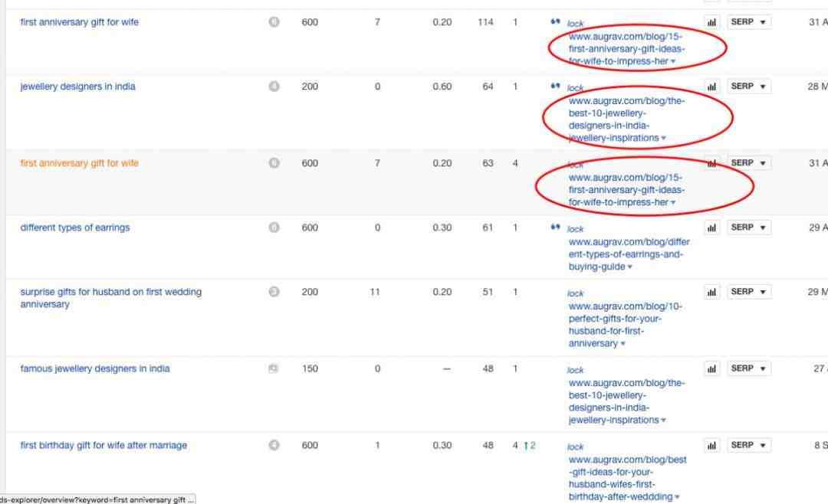Open the history chart for 'famous jewellery designers in india'

(x=711, y=369)
